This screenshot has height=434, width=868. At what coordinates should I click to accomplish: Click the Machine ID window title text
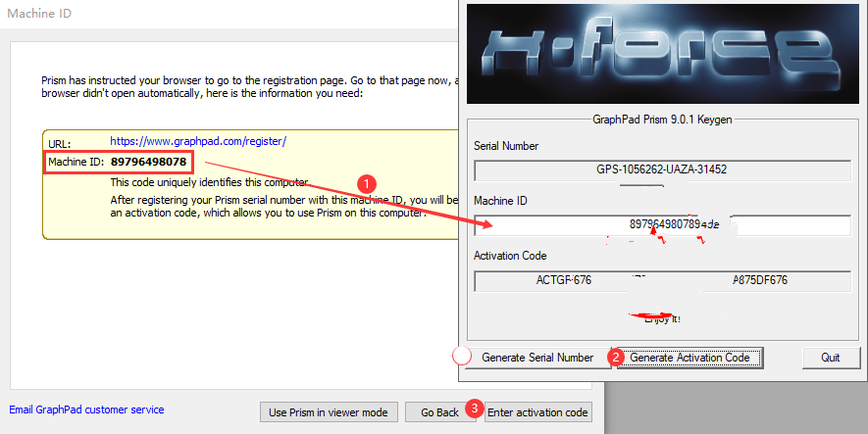coord(39,14)
